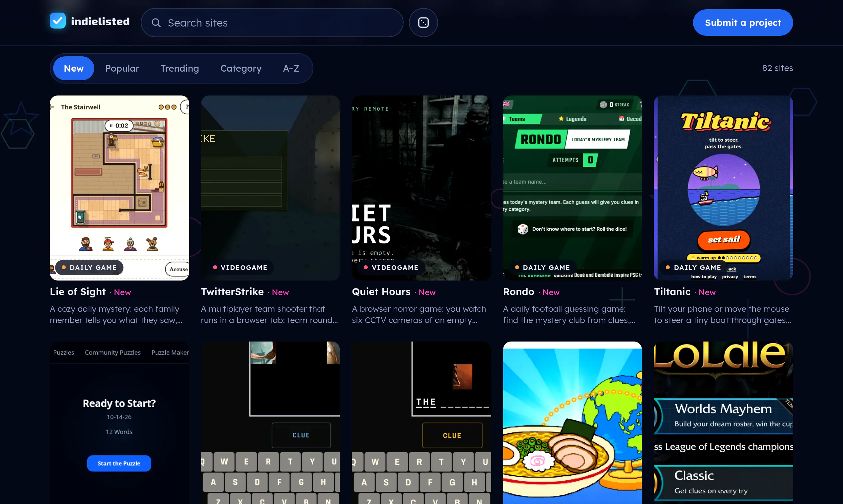Click the DAILY GAME tag on Tiltanic

[x=693, y=268]
